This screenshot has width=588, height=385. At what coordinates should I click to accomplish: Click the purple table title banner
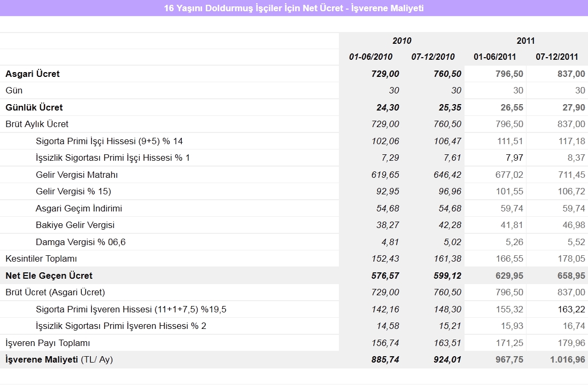click(x=294, y=8)
